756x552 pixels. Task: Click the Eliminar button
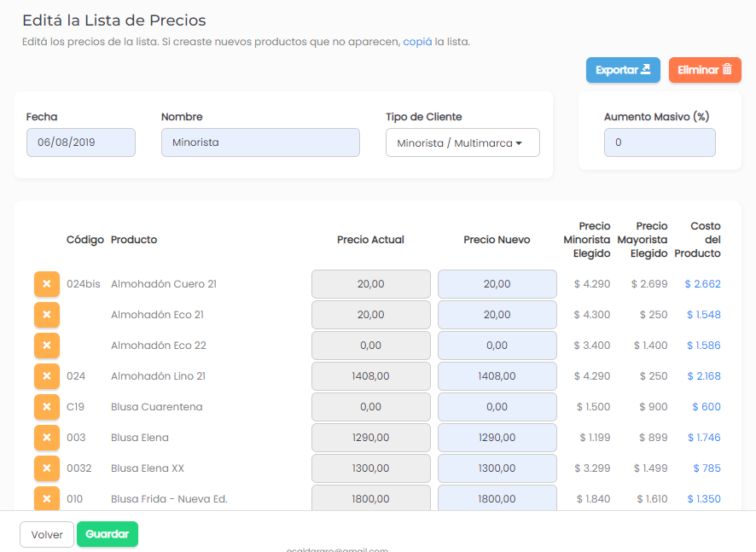coord(705,70)
